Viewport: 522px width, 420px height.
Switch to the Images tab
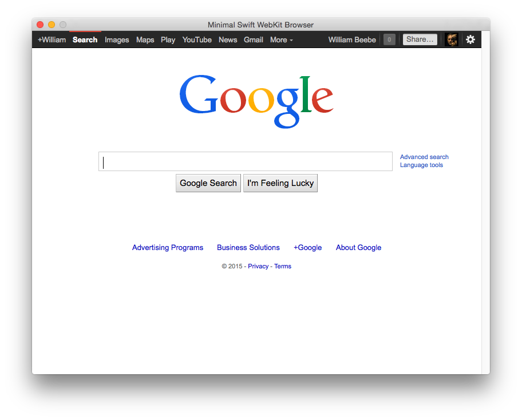[117, 40]
